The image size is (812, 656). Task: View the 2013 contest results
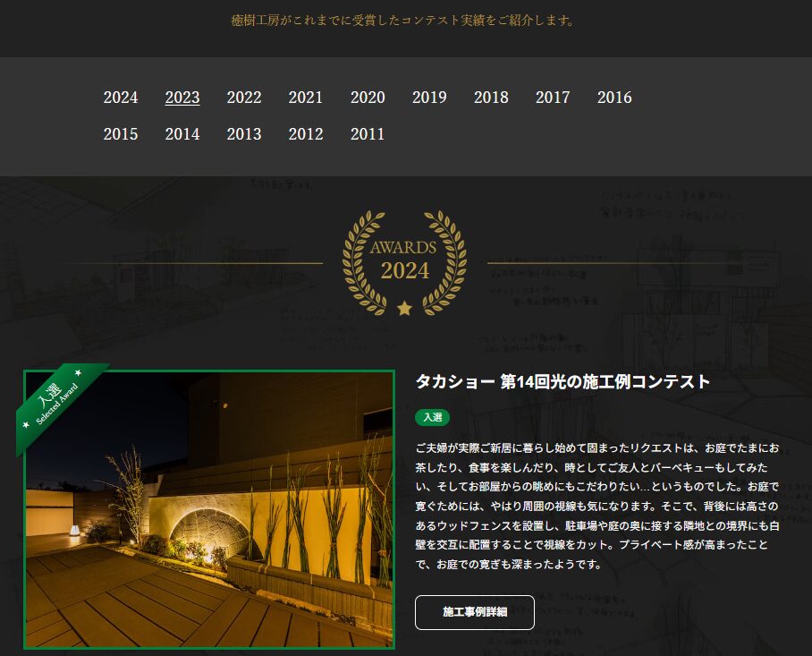[244, 134]
